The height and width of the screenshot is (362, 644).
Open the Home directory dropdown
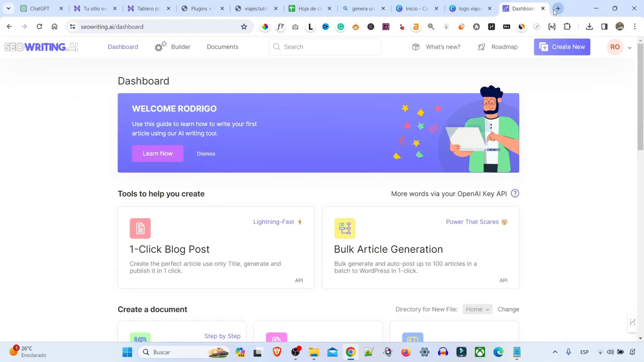(x=477, y=309)
